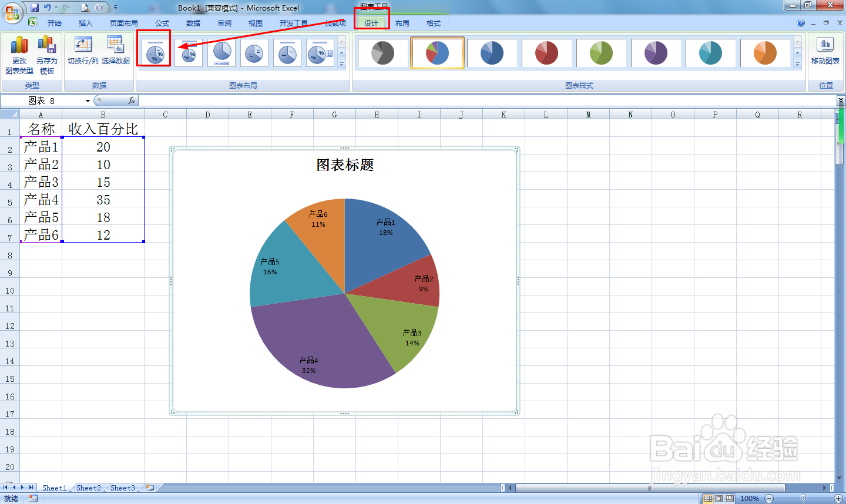The image size is (846, 504).
Task: Switch to Sheet1 worksheet tab
Action: tap(55, 488)
